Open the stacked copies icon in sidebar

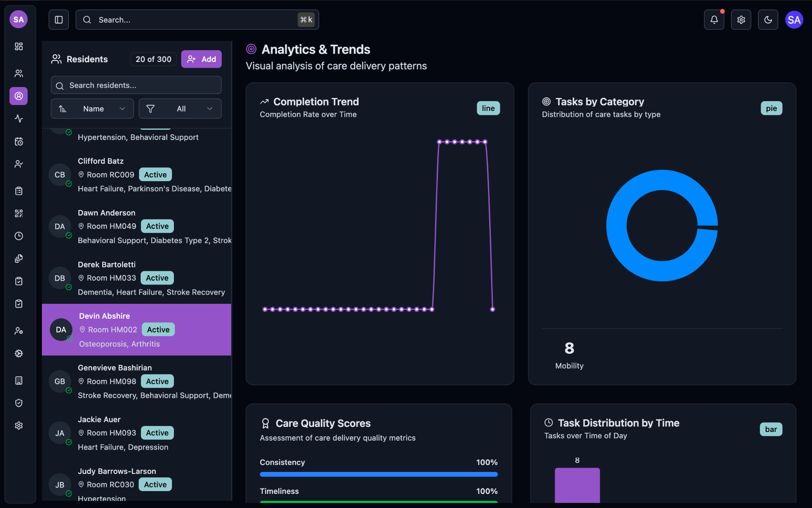[18, 259]
